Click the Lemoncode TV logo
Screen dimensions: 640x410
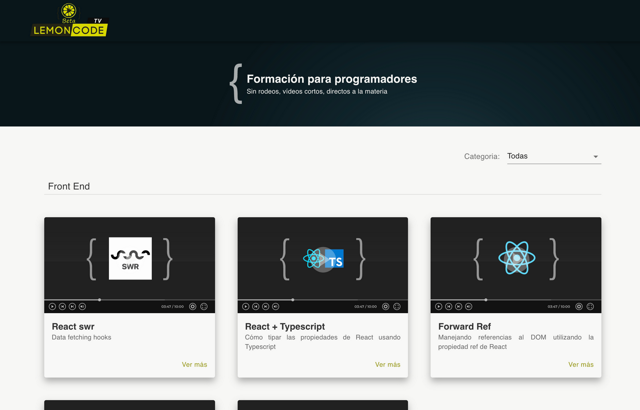69,20
